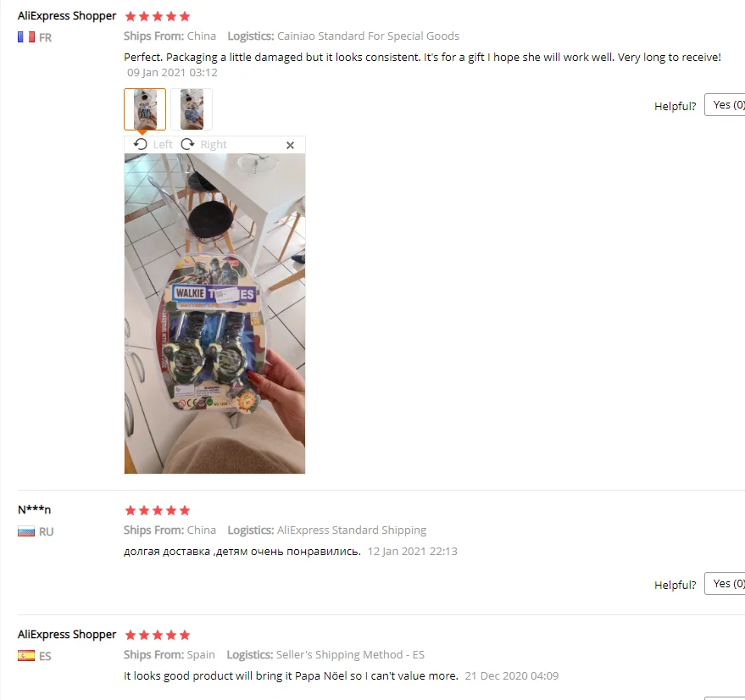Click the France flag icon
Viewport: 745px width, 700px height.
coord(26,37)
